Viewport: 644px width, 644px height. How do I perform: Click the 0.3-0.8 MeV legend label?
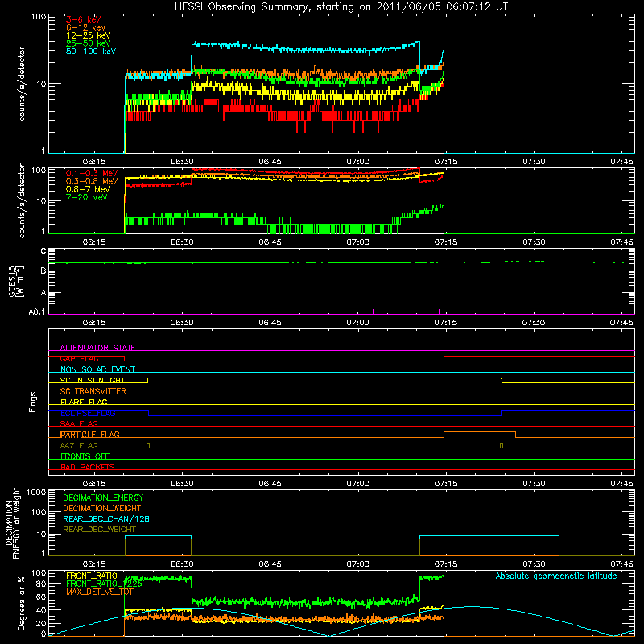coord(92,181)
